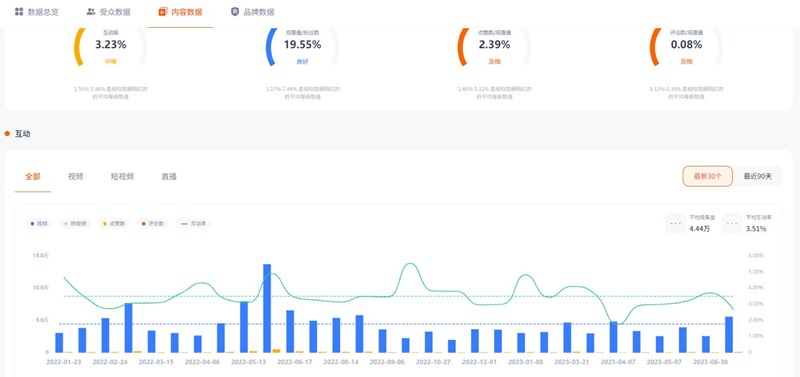Image resolution: width=800 pixels, height=377 pixels.
Task: Select the 最新30个 filter button
Action: point(707,177)
